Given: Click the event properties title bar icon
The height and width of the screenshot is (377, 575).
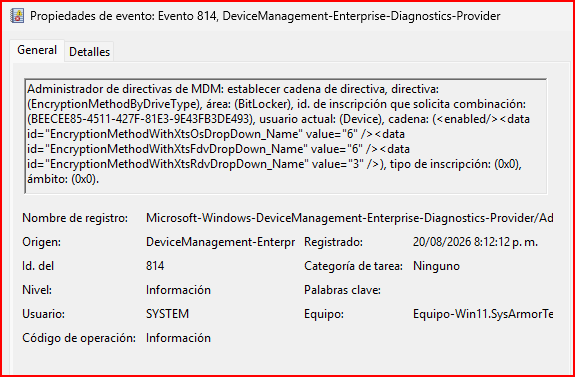Looking at the screenshot, I should [17, 16].
